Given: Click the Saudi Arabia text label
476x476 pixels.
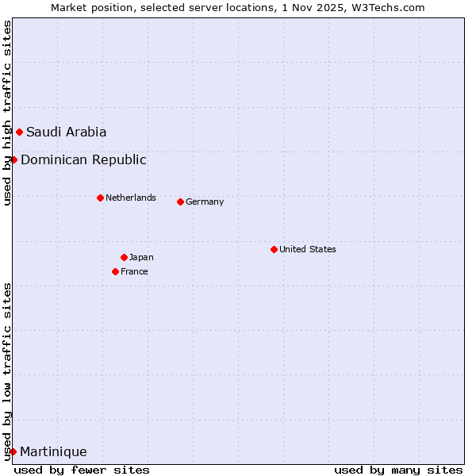Looking at the screenshot, I should pyautogui.click(x=66, y=132).
